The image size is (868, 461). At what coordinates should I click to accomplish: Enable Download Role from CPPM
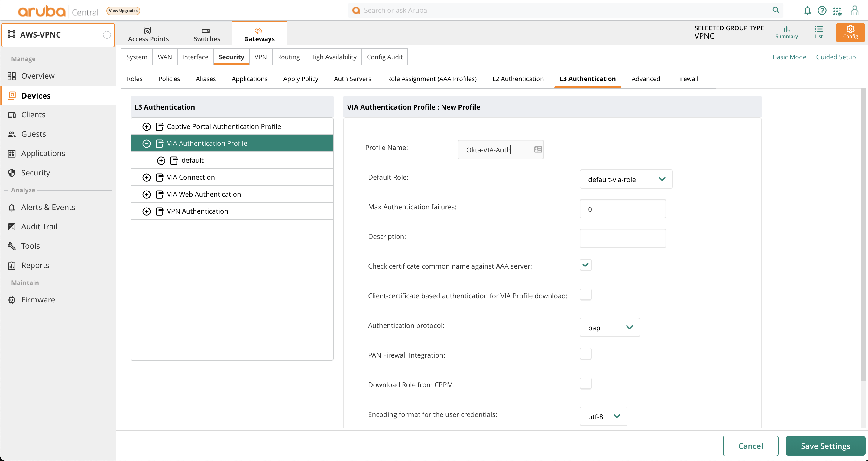click(x=585, y=383)
